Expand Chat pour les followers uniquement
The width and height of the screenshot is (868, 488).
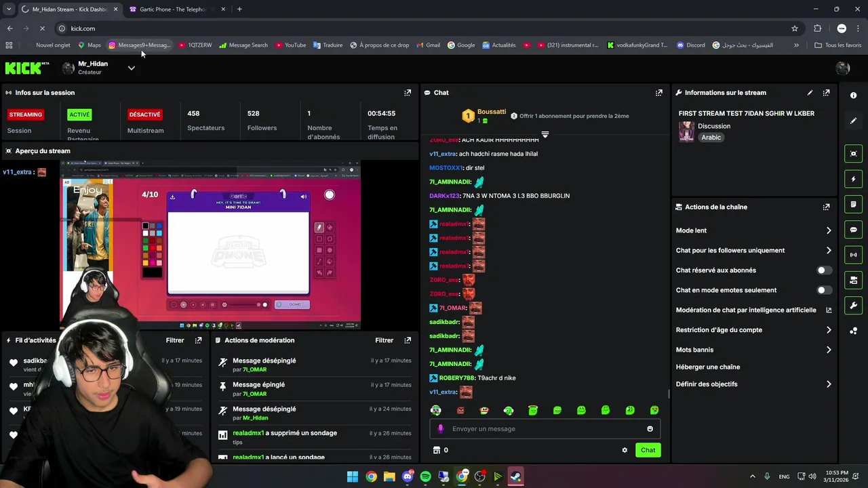tap(829, 250)
